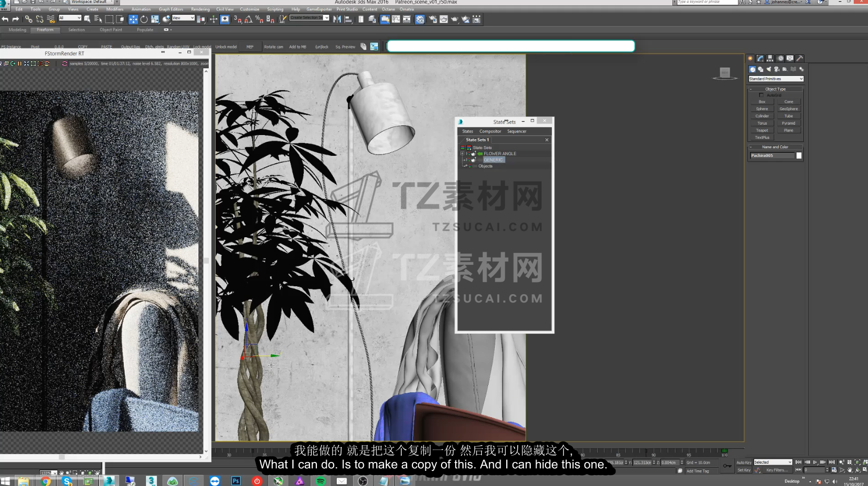Screen dimensions: 868x486
Task: Toggle the Auto Key button
Action: tap(744, 463)
